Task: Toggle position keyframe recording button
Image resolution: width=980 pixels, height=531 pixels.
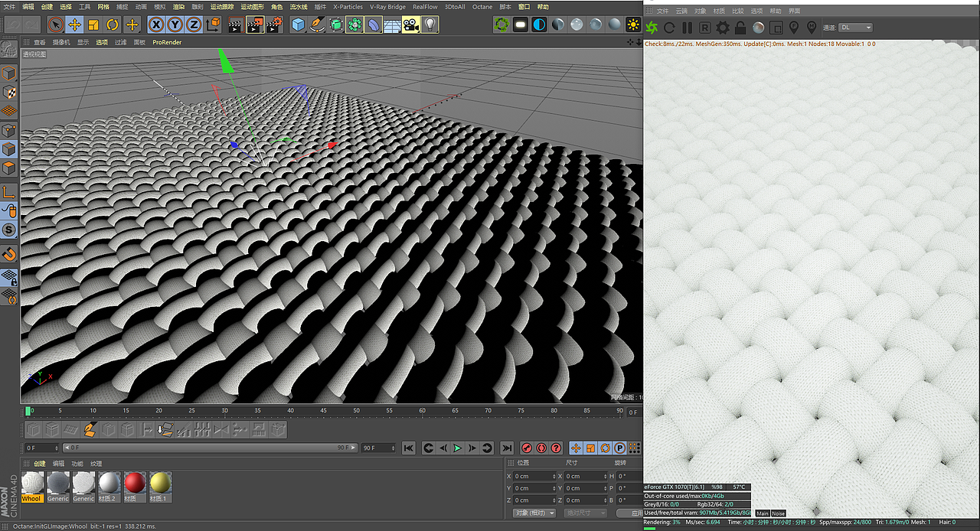Action: [x=576, y=448]
